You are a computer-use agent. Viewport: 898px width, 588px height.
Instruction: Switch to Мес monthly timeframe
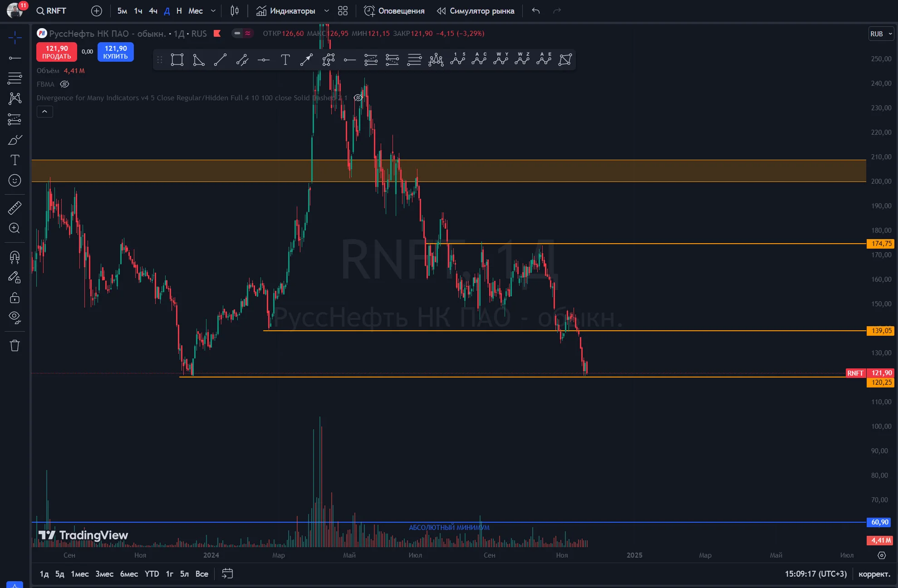(x=195, y=11)
